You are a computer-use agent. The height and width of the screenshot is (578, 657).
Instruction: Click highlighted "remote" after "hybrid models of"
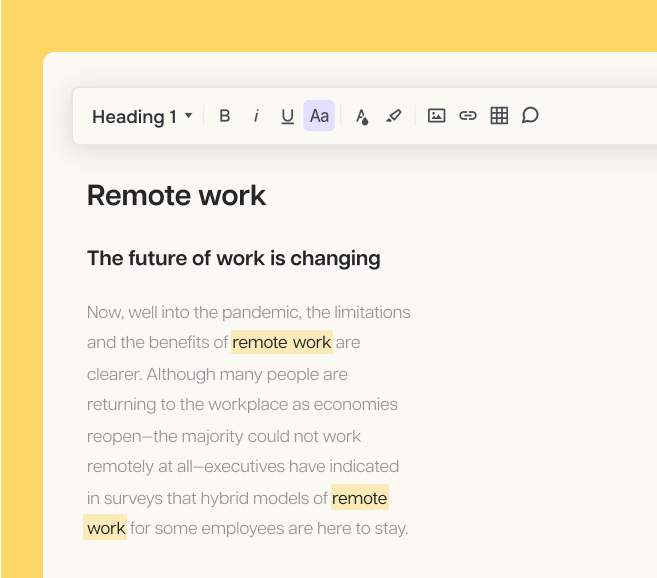pyautogui.click(x=359, y=498)
